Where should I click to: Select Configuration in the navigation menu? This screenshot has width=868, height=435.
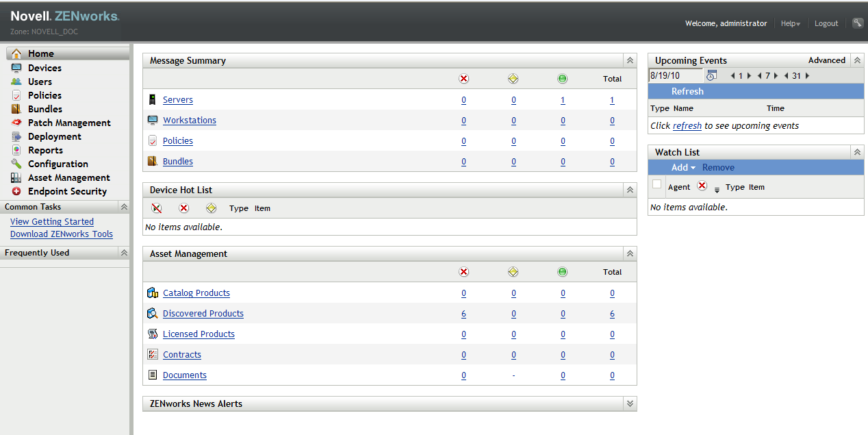coord(58,164)
